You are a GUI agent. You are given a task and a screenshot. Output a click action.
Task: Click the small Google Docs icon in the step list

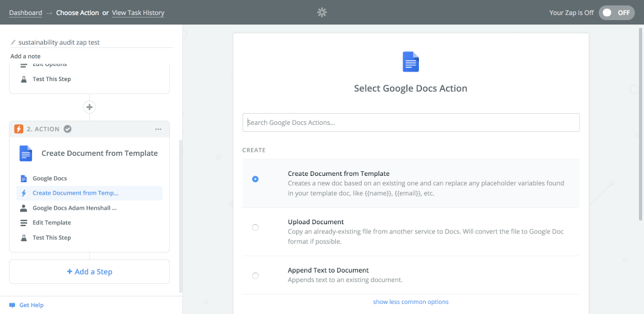(x=23, y=179)
